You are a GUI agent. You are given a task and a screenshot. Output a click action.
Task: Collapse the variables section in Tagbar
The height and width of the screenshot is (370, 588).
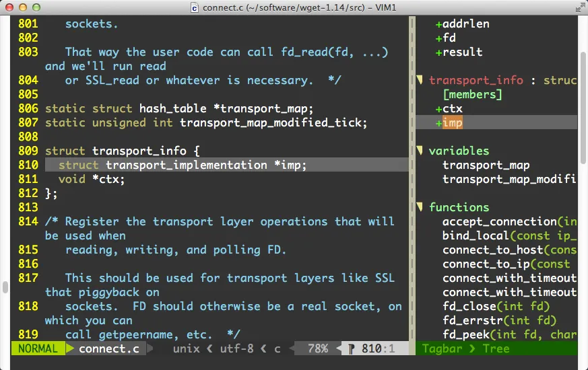click(x=419, y=151)
